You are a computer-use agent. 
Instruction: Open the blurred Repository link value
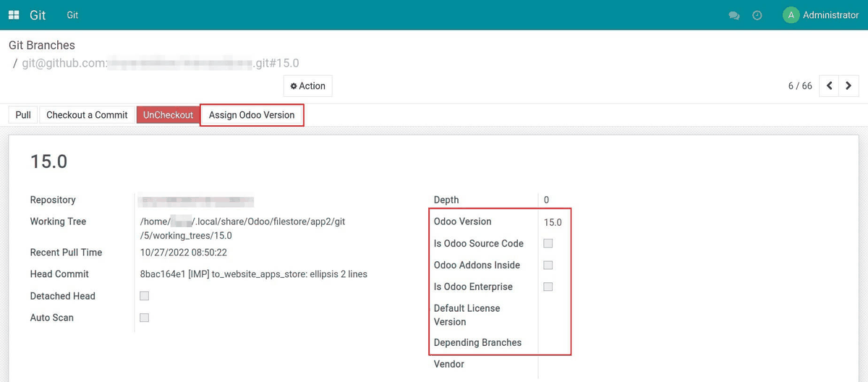click(196, 200)
